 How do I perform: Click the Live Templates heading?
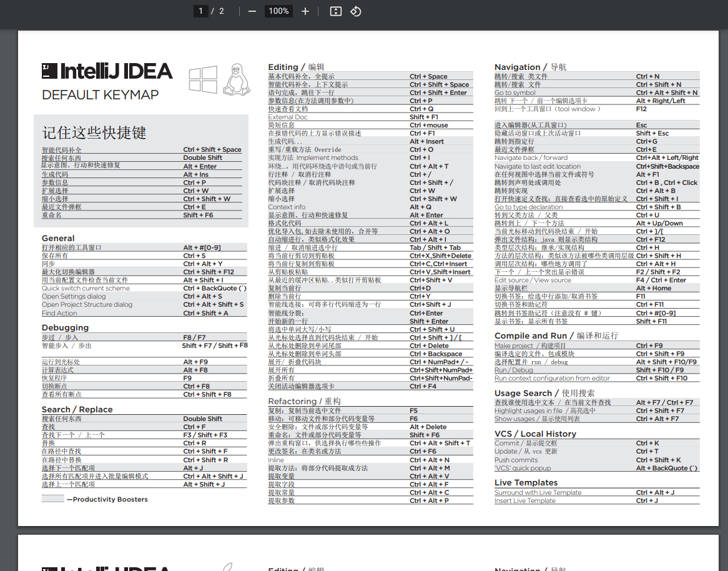tap(526, 482)
